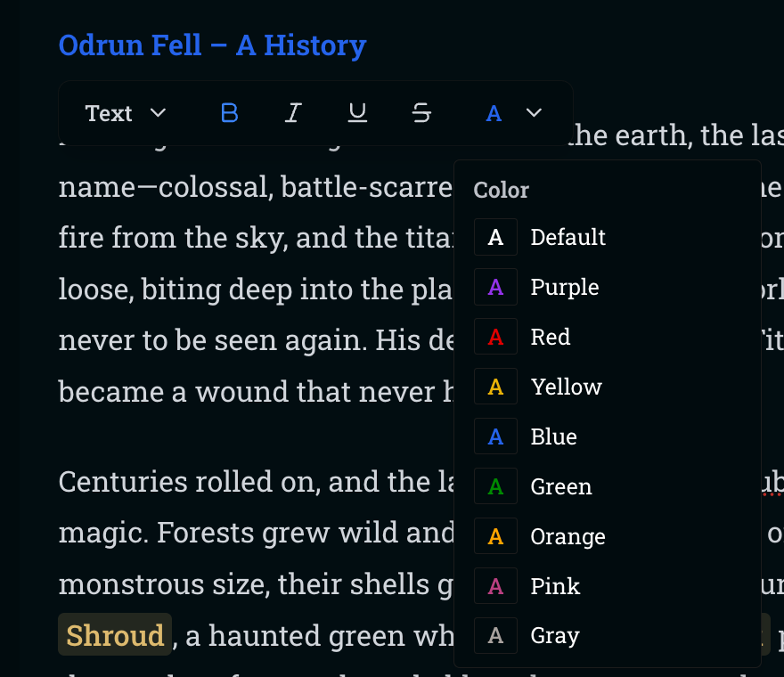This screenshot has height=677, width=784.
Task: Click the blue text color A icon
Action: (x=494, y=113)
